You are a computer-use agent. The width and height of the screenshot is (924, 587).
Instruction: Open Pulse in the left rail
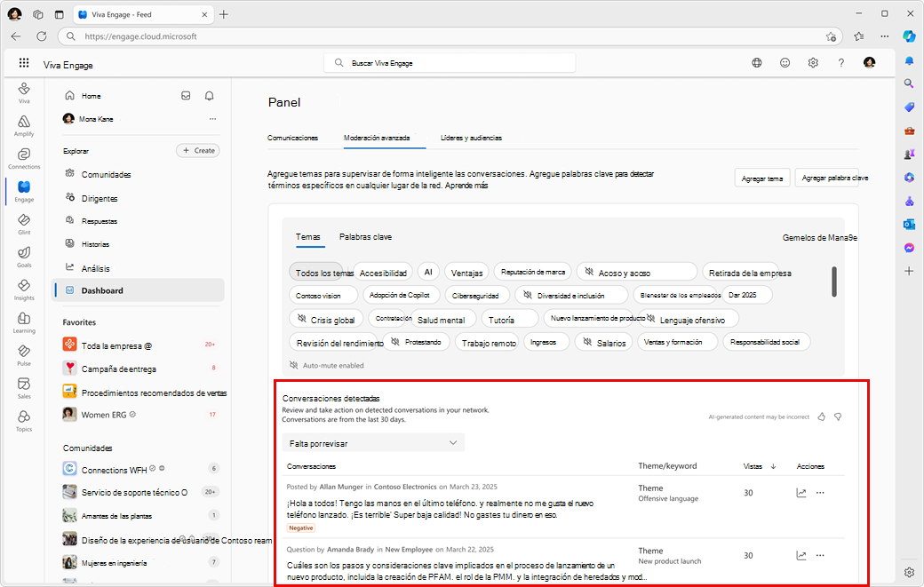(x=24, y=355)
